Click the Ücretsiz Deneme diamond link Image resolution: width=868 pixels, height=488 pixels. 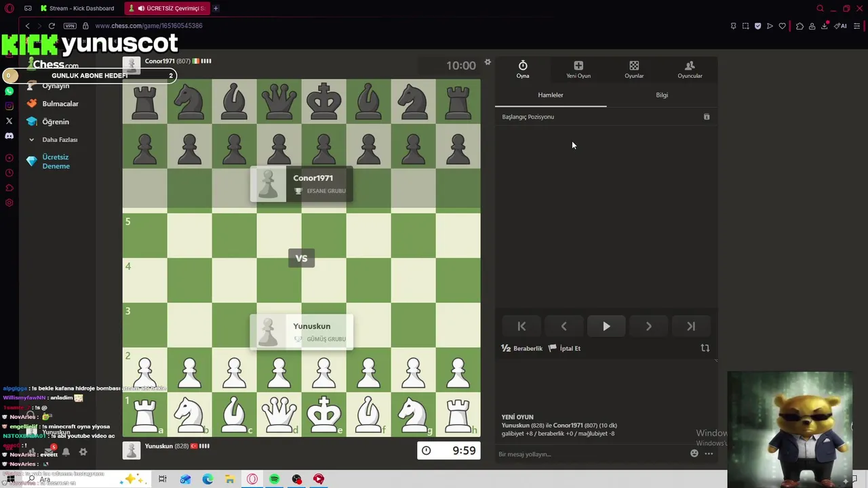[x=48, y=161]
